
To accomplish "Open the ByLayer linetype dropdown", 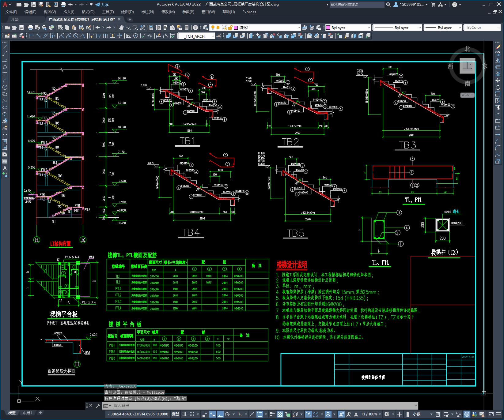I will [398, 28].
